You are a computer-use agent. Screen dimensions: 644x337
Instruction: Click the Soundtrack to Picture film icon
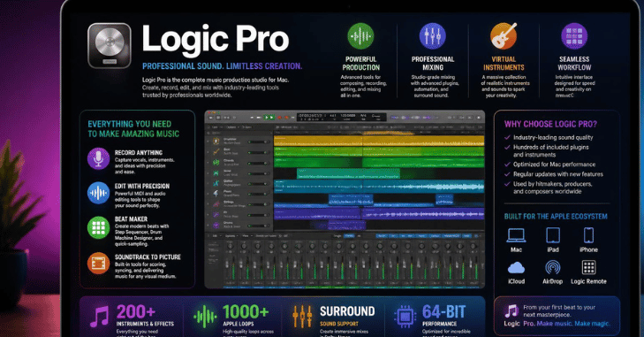click(99, 263)
